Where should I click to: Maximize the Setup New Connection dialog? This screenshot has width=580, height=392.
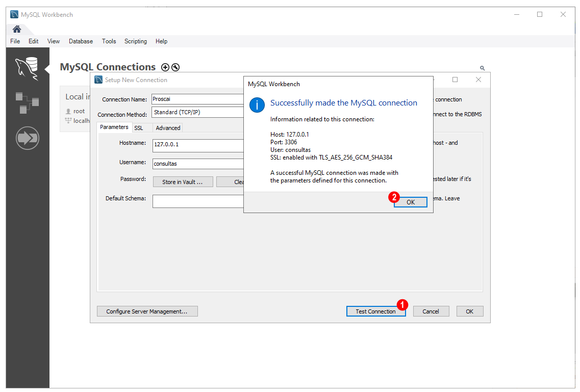(455, 80)
